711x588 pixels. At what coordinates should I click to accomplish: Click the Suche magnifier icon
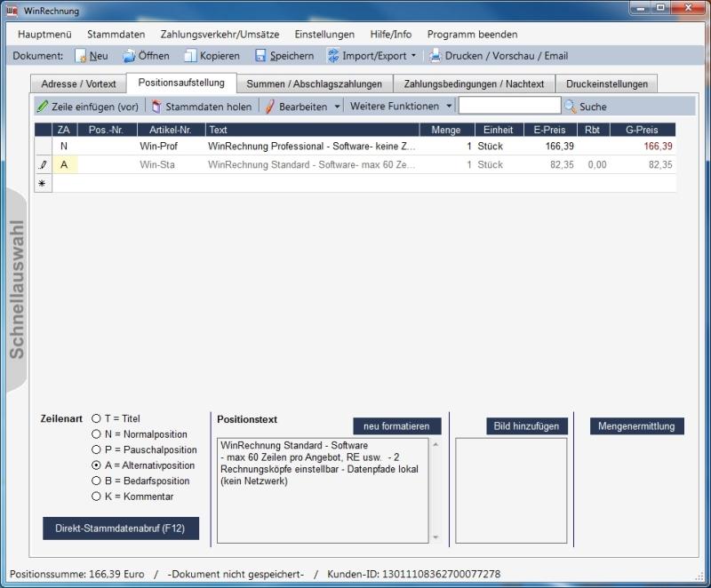[x=570, y=107]
